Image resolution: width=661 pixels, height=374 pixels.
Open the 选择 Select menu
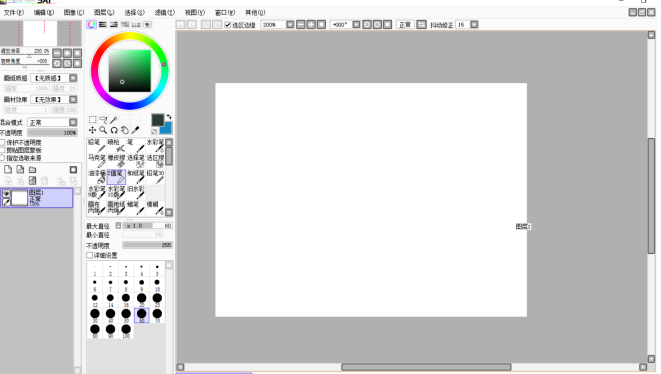[x=134, y=13]
